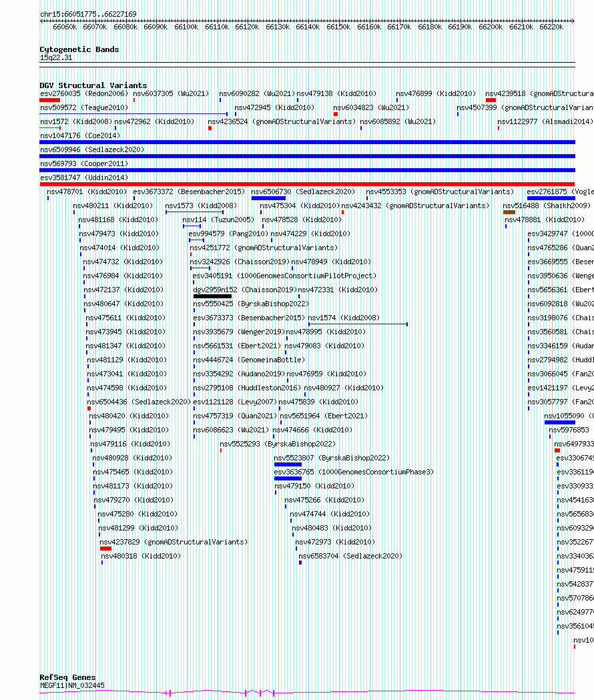Open esv3636765 (1000GenomesConsortiumPhase3) variant
Screen dimensions: 594x700
tap(354, 471)
